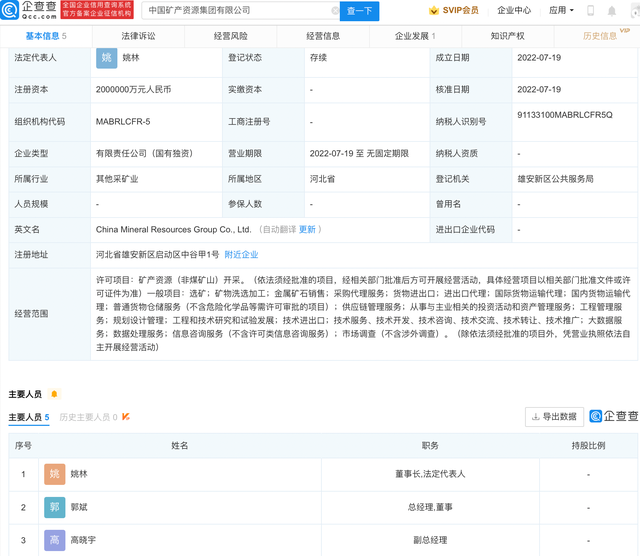Click 更新 link next to English name
640x556 pixels.
tap(307, 229)
